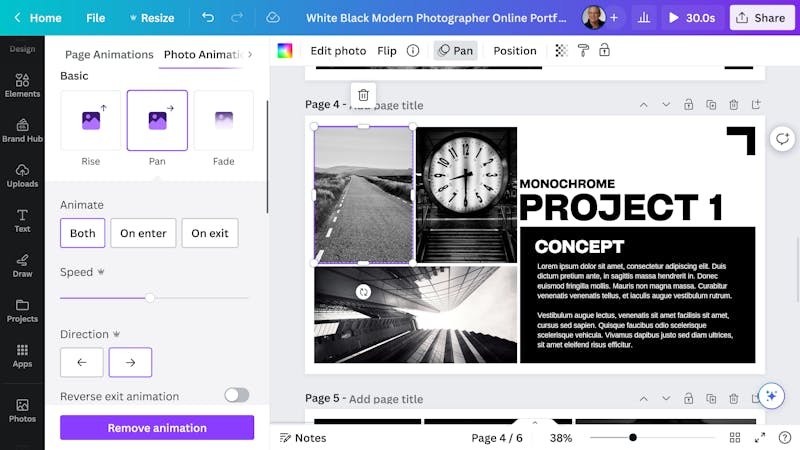Image resolution: width=800 pixels, height=450 pixels.
Task: Click the Share button
Action: 762,18
